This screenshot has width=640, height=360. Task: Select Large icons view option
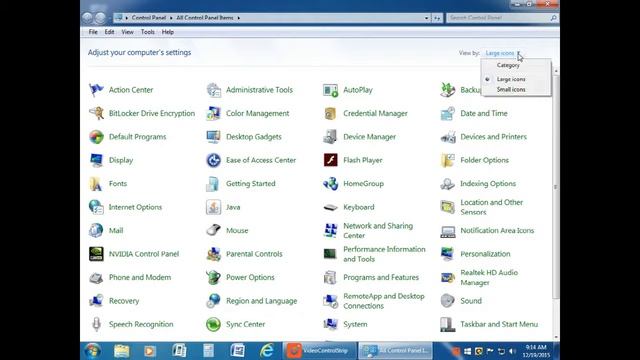(511, 79)
